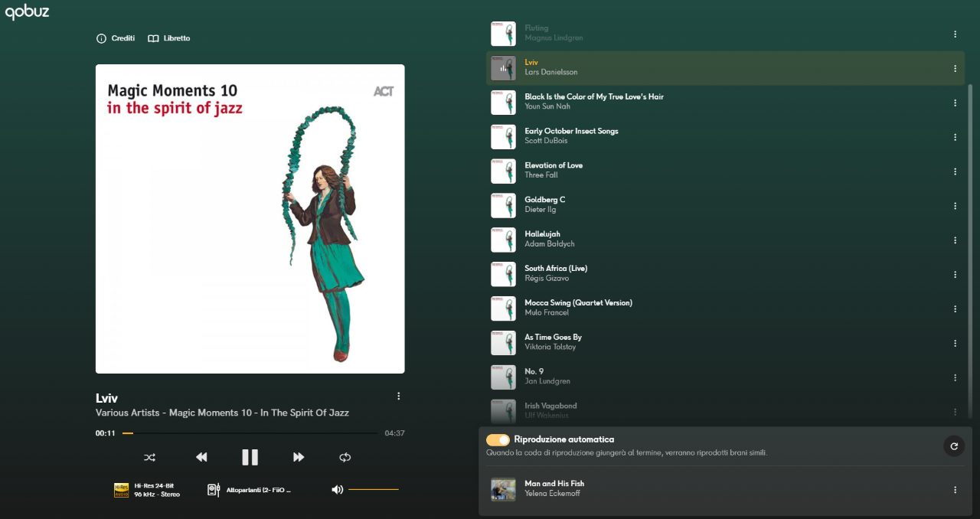
Task: Open options for Lviv queue row
Action: [x=955, y=68]
